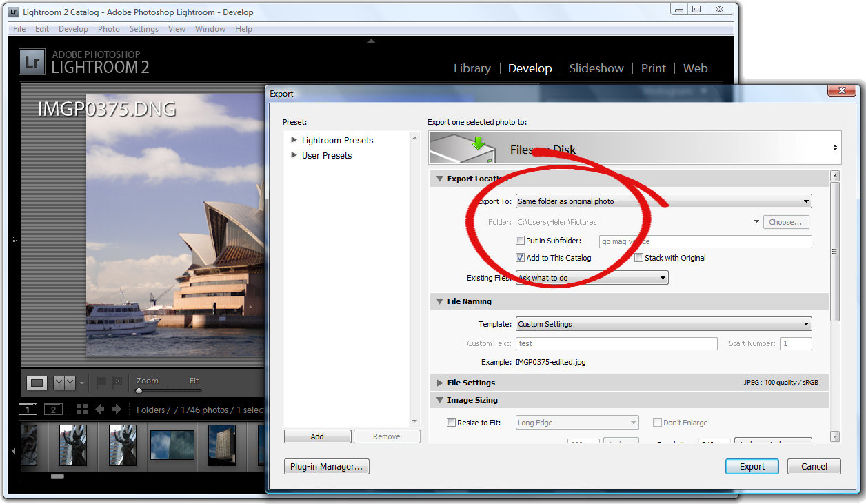Switch to Print module
This screenshot has width=866, height=504.
(654, 68)
